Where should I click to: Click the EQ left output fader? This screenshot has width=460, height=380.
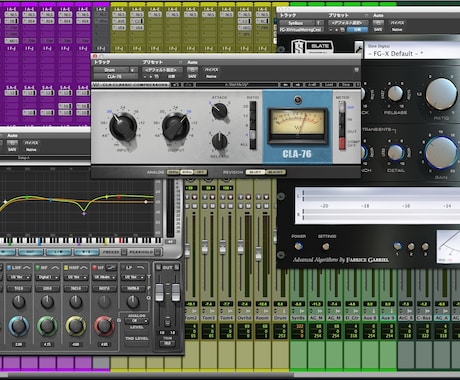pyautogui.click(x=160, y=292)
